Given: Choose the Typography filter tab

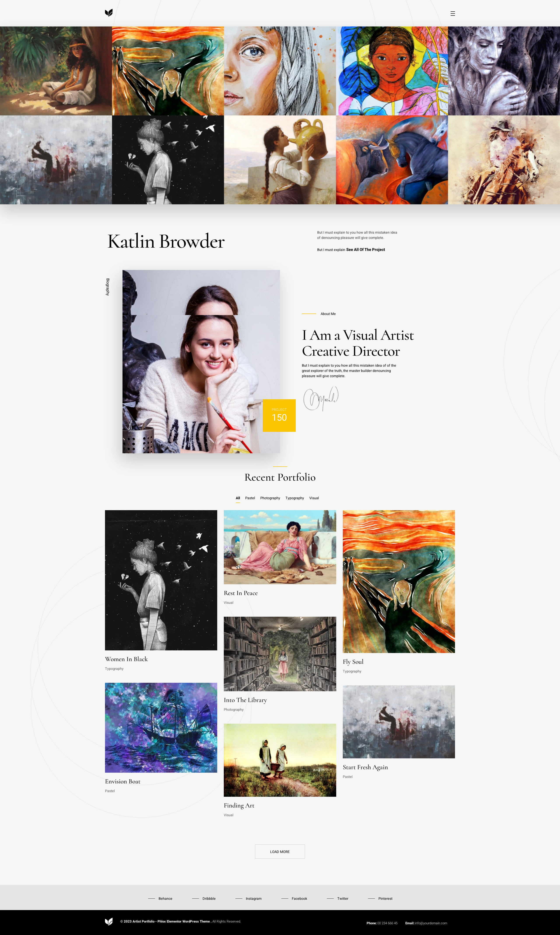Looking at the screenshot, I should pyautogui.click(x=294, y=498).
